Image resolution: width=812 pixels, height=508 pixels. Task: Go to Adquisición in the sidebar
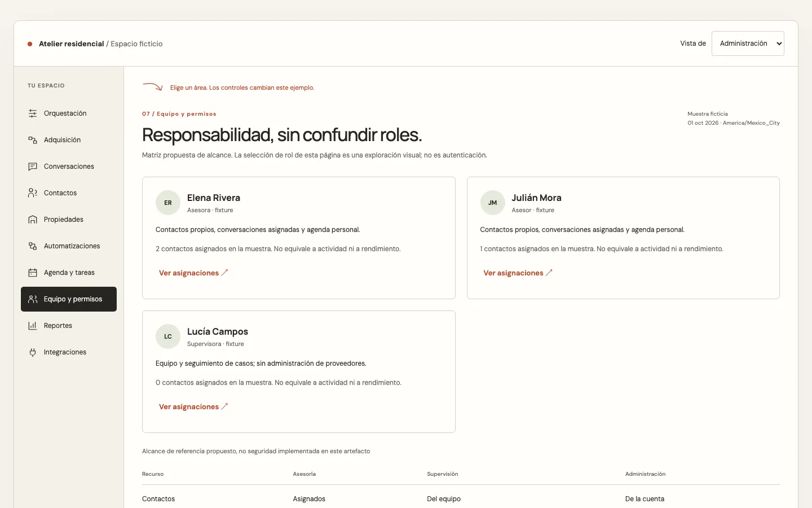click(x=69, y=140)
